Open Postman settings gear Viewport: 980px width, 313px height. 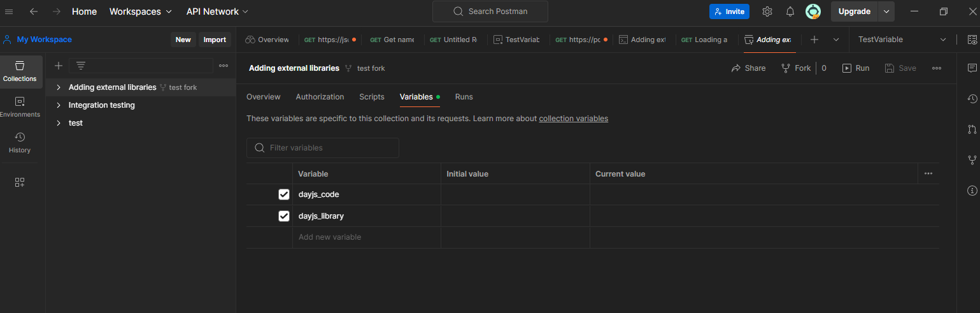click(x=767, y=11)
